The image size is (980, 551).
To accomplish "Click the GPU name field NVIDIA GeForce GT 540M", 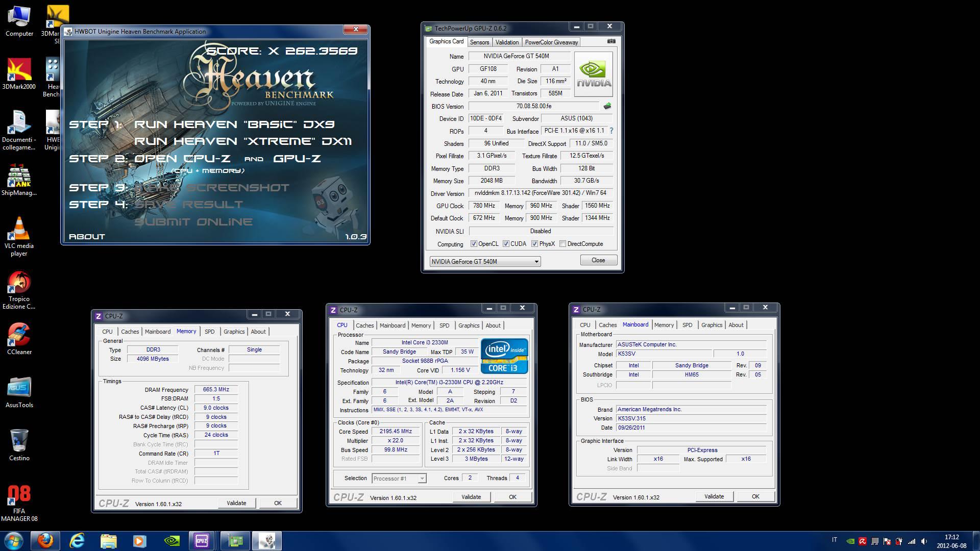I will (520, 56).
